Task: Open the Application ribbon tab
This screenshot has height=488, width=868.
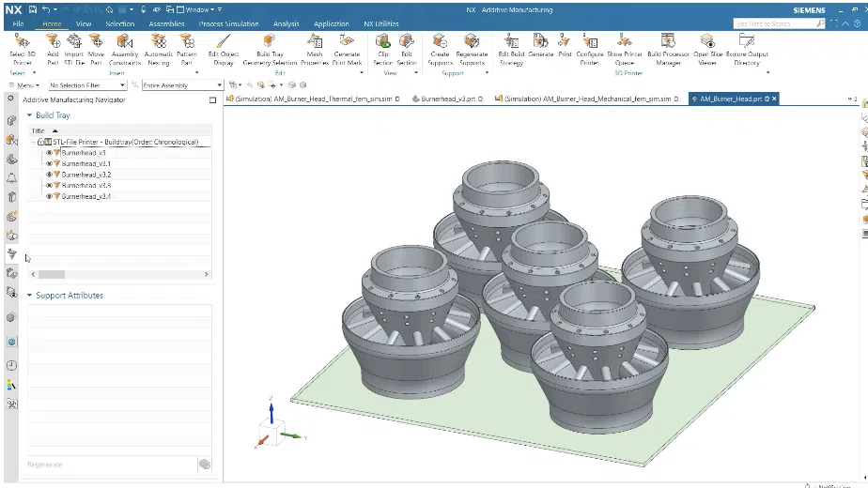Action: click(331, 23)
